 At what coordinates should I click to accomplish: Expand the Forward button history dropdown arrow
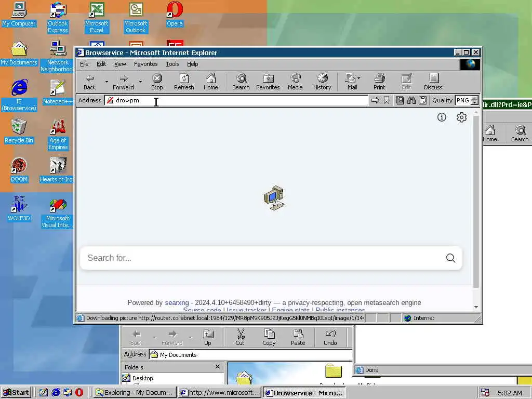140,82
